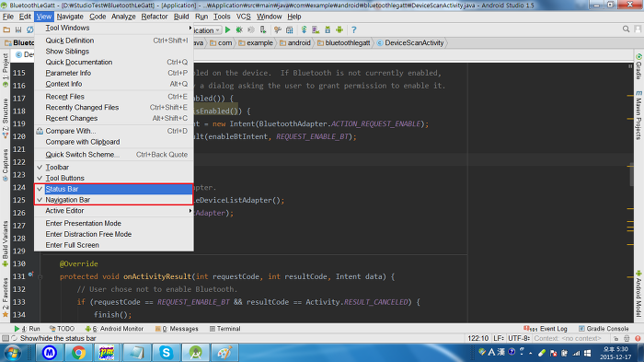Image resolution: width=644 pixels, height=362 pixels.
Task: Uncheck the Status Bar option
Action: (x=114, y=189)
